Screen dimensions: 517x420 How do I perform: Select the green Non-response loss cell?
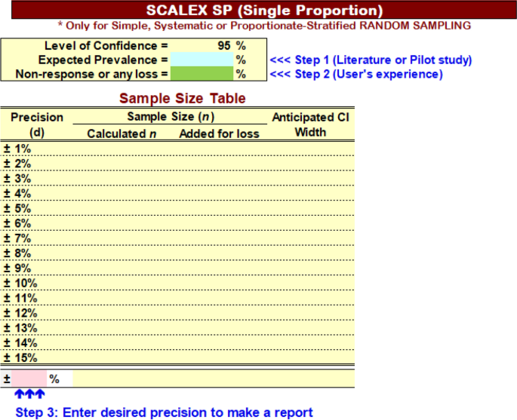click(202, 74)
